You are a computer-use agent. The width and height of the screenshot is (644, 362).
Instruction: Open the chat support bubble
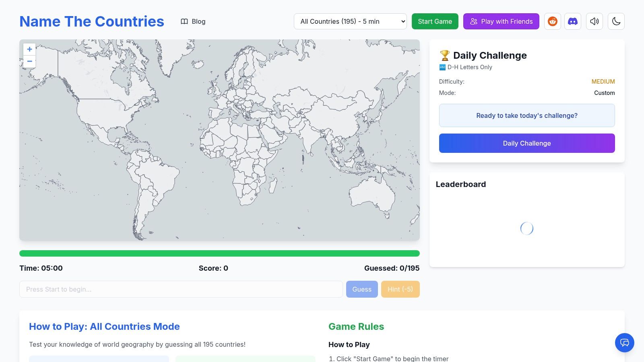pyautogui.click(x=624, y=343)
